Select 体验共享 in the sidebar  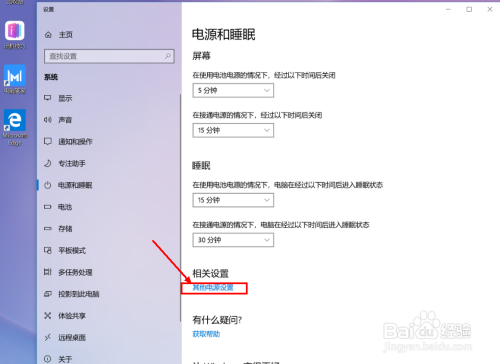tap(72, 316)
